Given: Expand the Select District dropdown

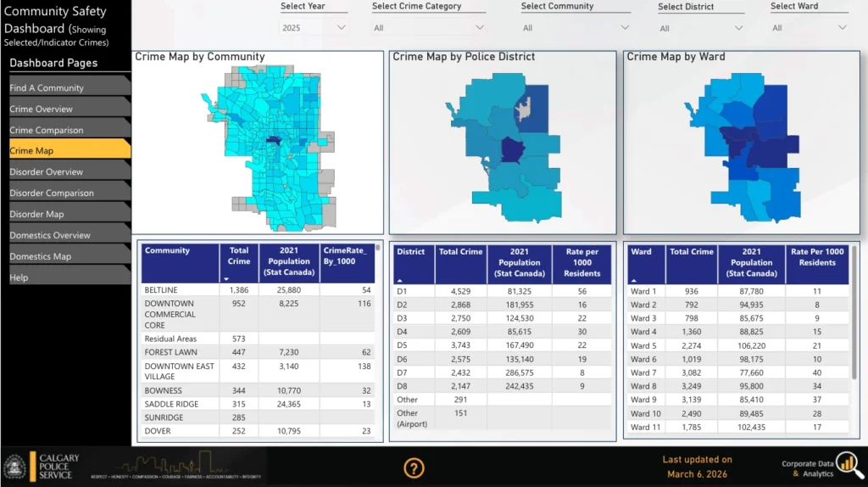Looking at the screenshot, I should (x=701, y=28).
